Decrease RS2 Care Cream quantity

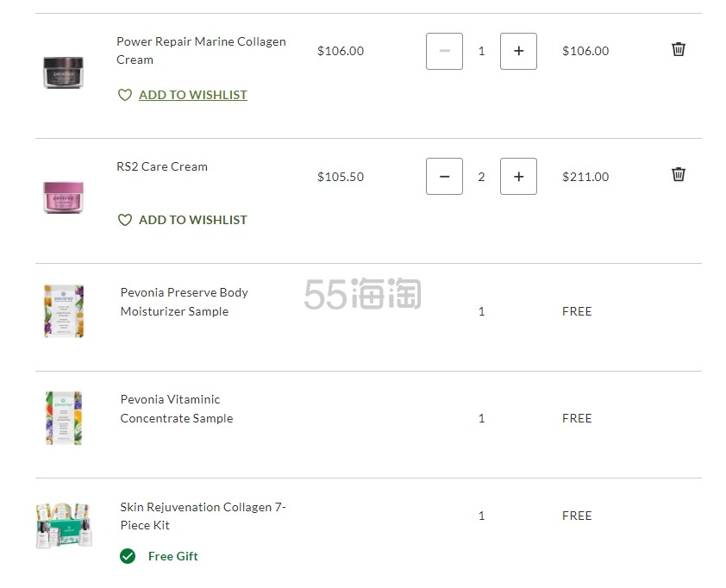(x=444, y=177)
